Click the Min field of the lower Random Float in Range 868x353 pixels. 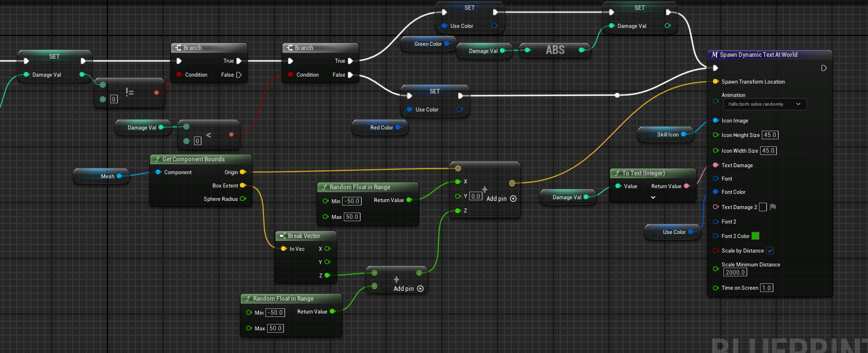click(275, 312)
